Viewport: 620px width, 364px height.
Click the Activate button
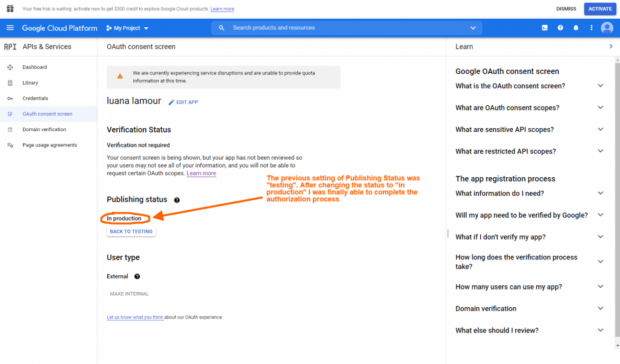click(600, 8)
